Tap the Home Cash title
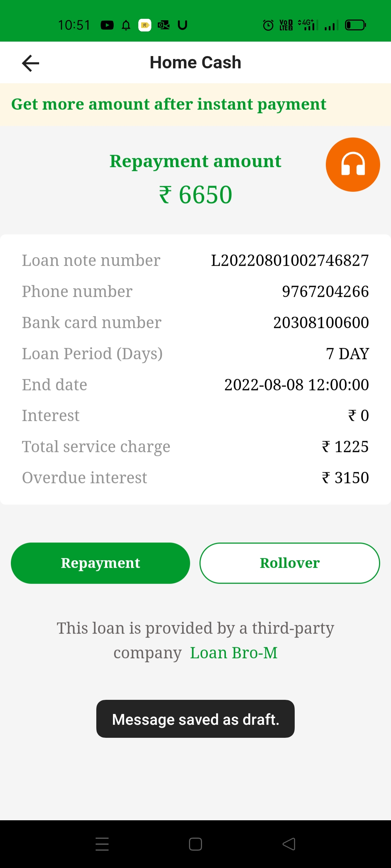 [195, 63]
